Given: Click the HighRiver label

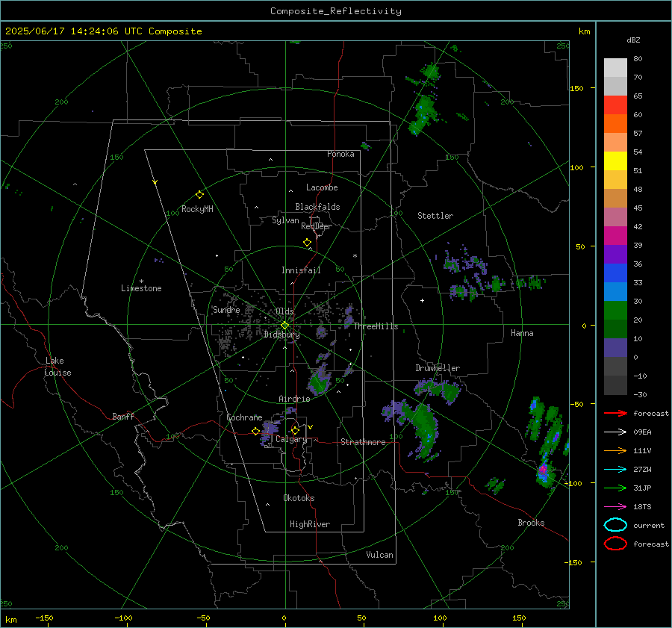Looking at the screenshot, I should tap(310, 524).
